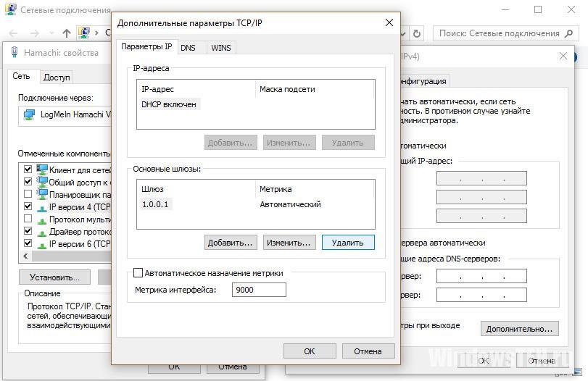Screen dimensions: 588x381
Task: Close the IPv4 properties dialog
Action: [563, 56]
